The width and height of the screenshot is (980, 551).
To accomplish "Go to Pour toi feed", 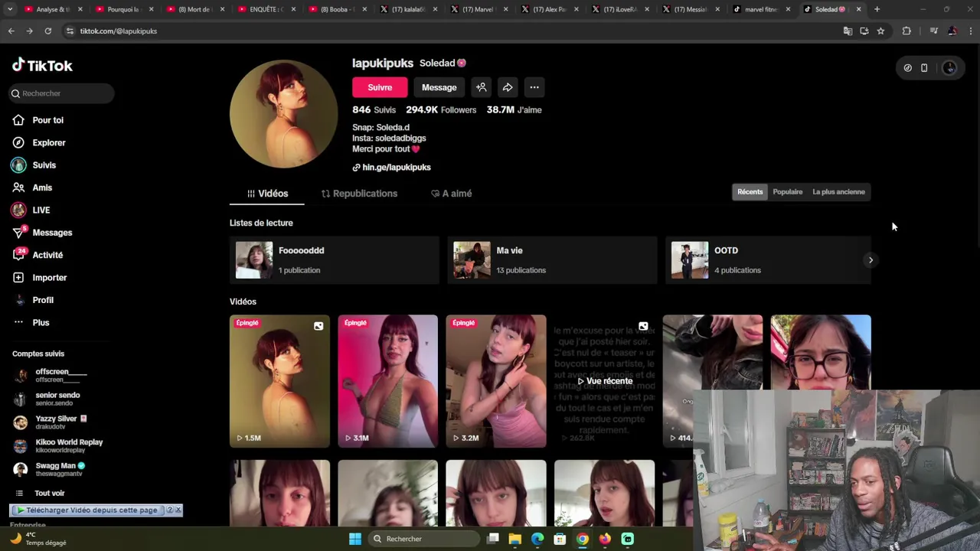I will point(47,120).
